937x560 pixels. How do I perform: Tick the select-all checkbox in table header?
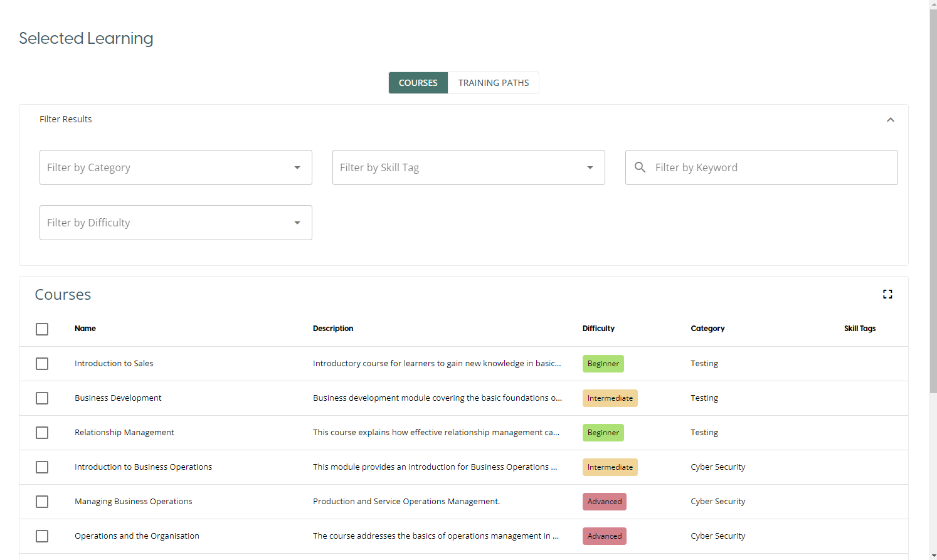[x=42, y=329]
